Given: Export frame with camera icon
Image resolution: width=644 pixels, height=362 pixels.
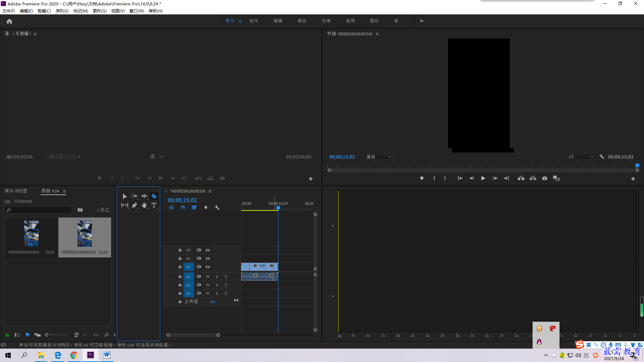Looking at the screenshot, I should [545, 178].
